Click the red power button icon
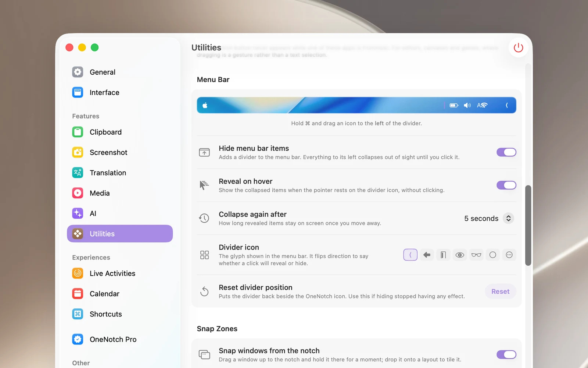Screen dimensions: 588x368 tap(518, 47)
